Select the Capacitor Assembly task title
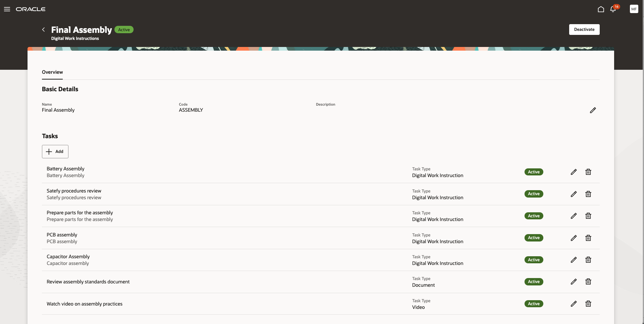Image resolution: width=644 pixels, height=324 pixels. [x=68, y=257]
